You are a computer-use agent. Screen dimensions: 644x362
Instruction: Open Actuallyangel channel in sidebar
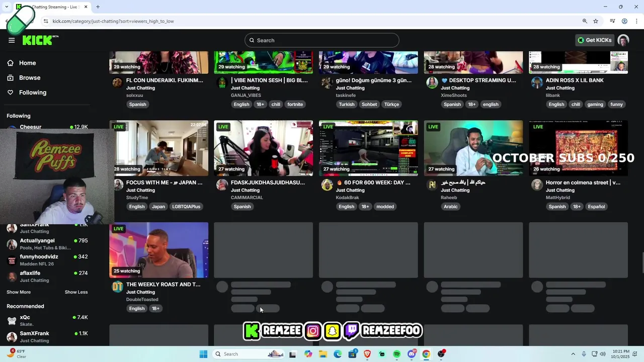47,244
